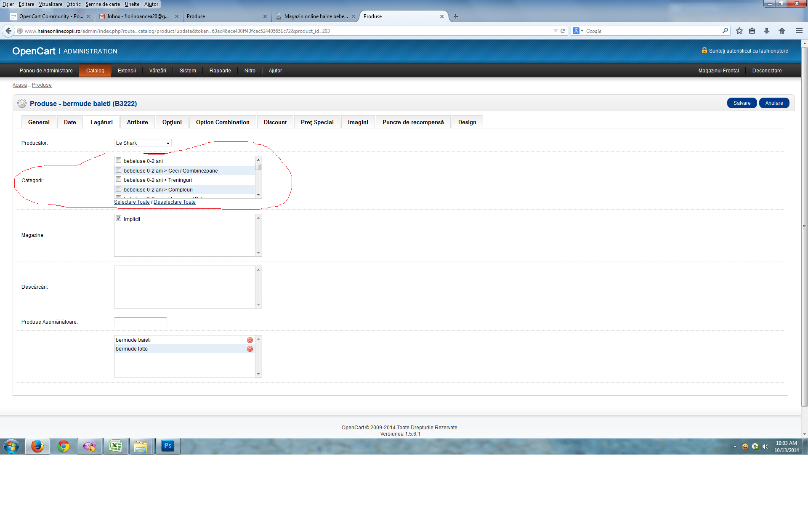Open Chrome from the taskbar
The width and height of the screenshot is (808, 532).
tap(64, 446)
